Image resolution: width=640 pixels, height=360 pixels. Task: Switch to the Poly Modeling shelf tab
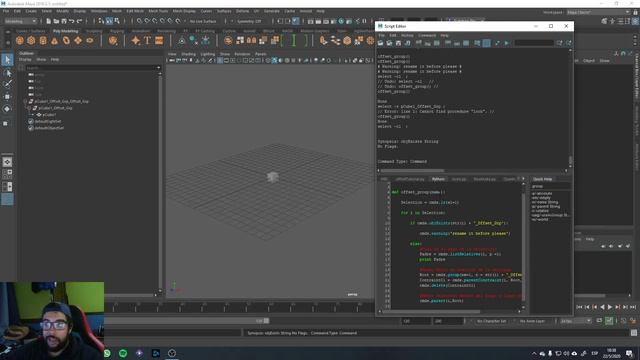click(65, 31)
